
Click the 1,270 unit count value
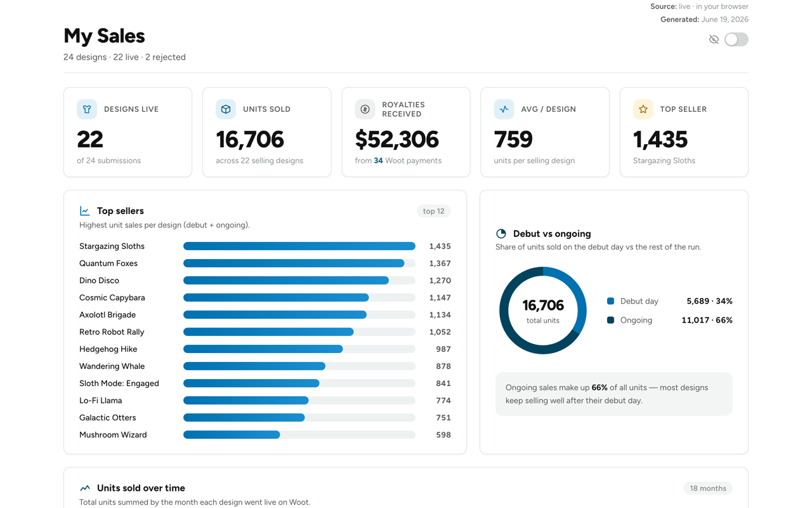pos(440,281)
